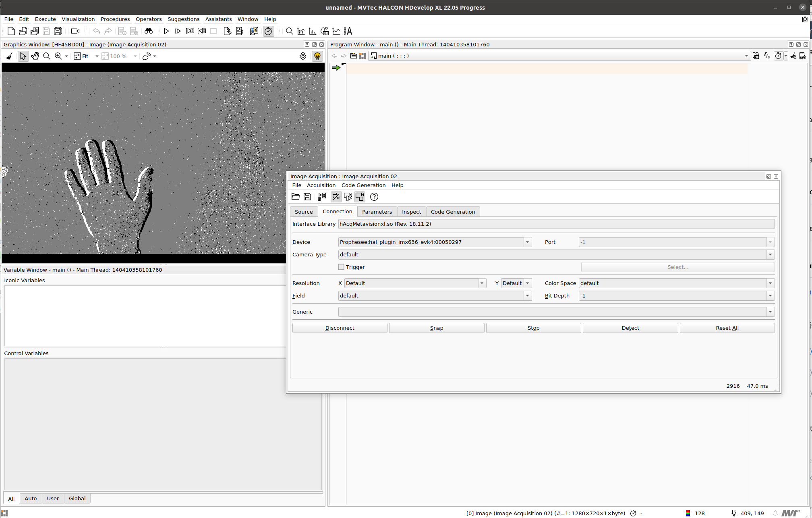Screen dimensions: 812x518
Task: Open the acquisition dialog help question icon
Action: click(x=374, y=197)
